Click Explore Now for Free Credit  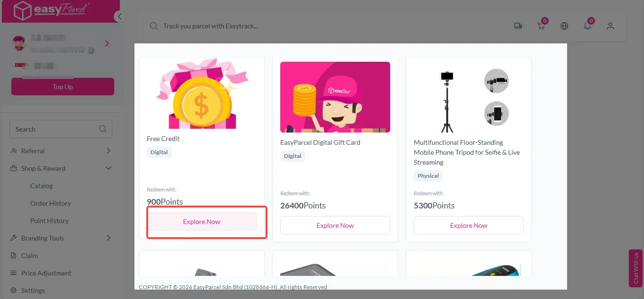(x=202, y=222)
